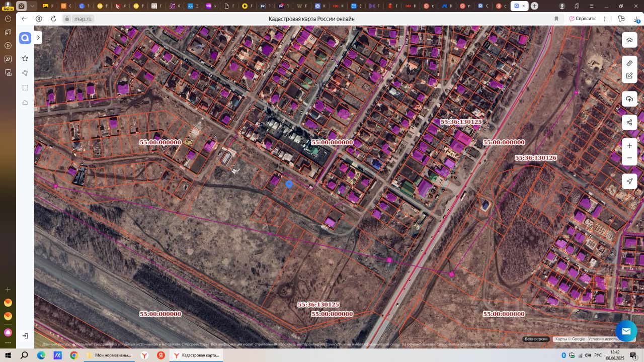Select the ruler measurement tool
Image resolution: width=644 pixels, height=362 pixels.
coord(629,63)
